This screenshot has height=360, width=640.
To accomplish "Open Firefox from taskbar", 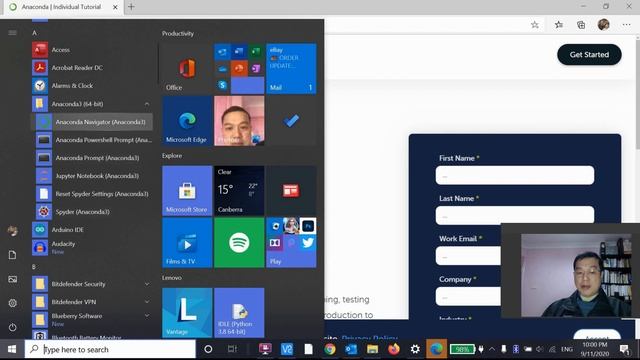I will [x=394, y=349].
